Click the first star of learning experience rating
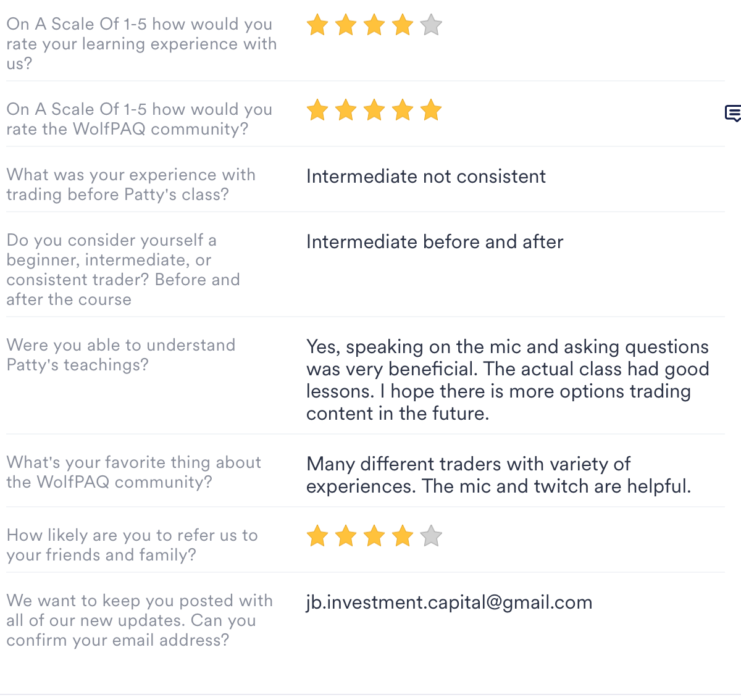Image resolution: width=741 pixels, height=700 pixels. 317,25
